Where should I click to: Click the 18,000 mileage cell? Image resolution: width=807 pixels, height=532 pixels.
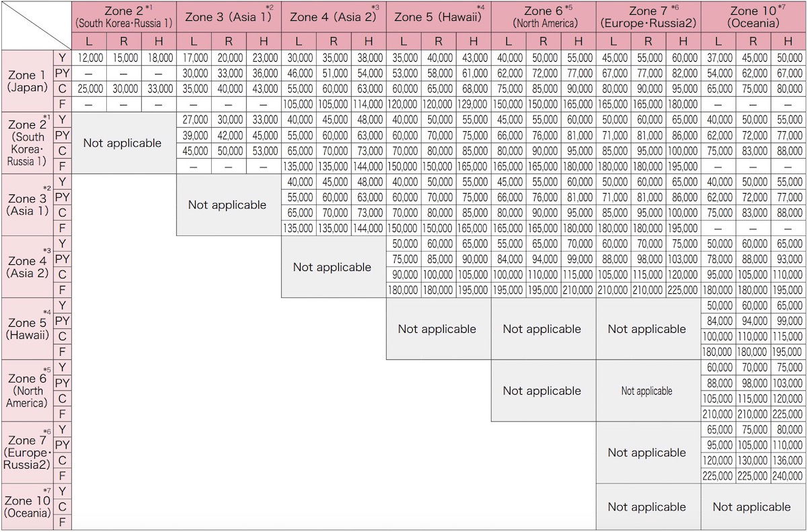pyautogui.click(x=159, y=59)
